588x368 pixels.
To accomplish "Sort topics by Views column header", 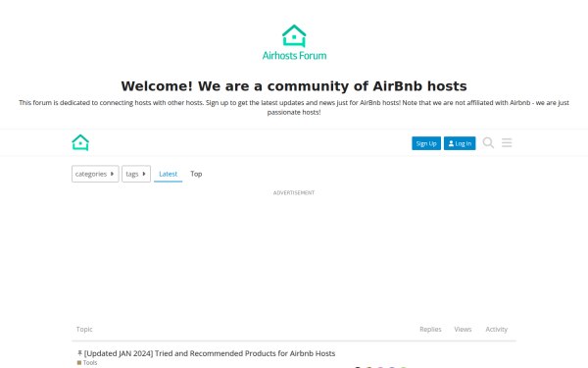I will [463, 330].
